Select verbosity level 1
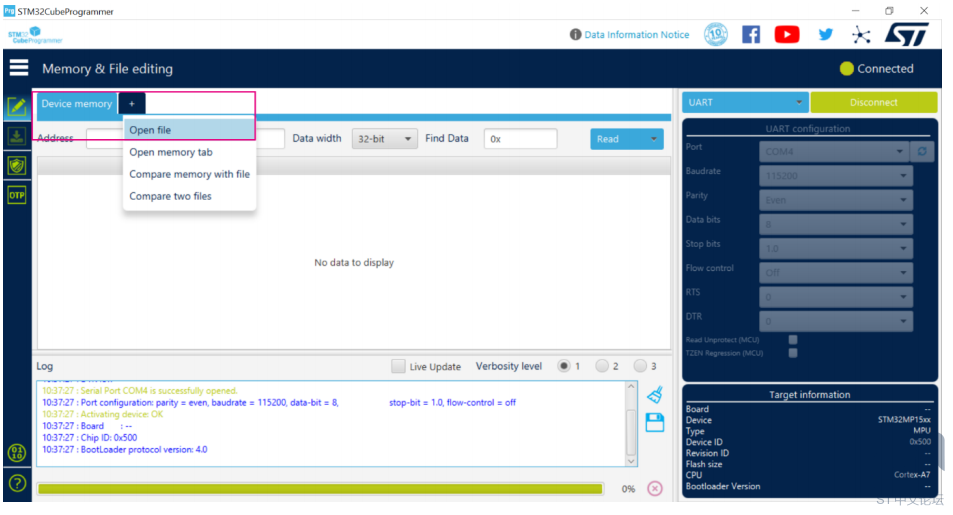Screen dimensions: 953x515 click(x=564, y=366)
